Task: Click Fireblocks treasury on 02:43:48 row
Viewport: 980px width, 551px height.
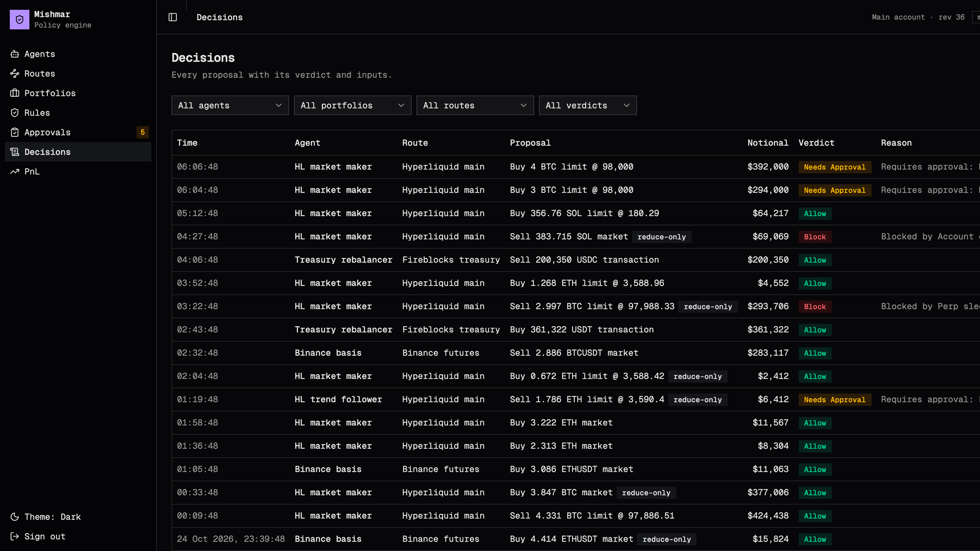Action: [x=451, y=330]
